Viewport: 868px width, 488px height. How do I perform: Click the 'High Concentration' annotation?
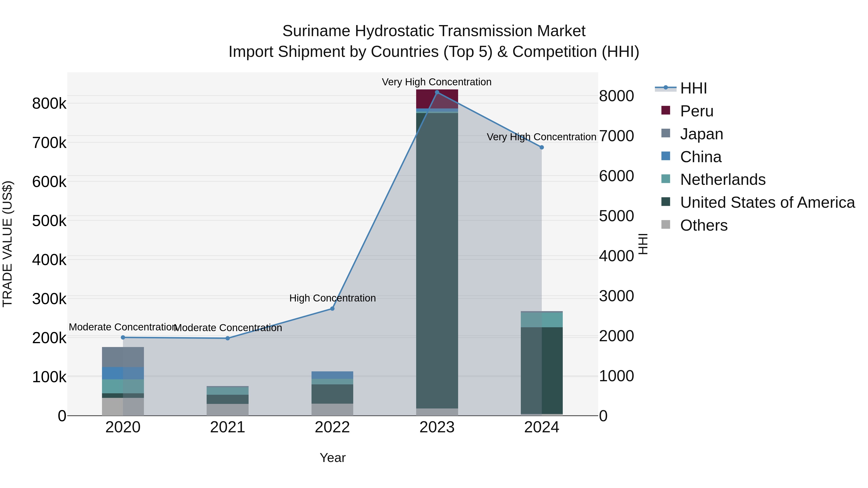pyautogui.click(x=332, y=298)
